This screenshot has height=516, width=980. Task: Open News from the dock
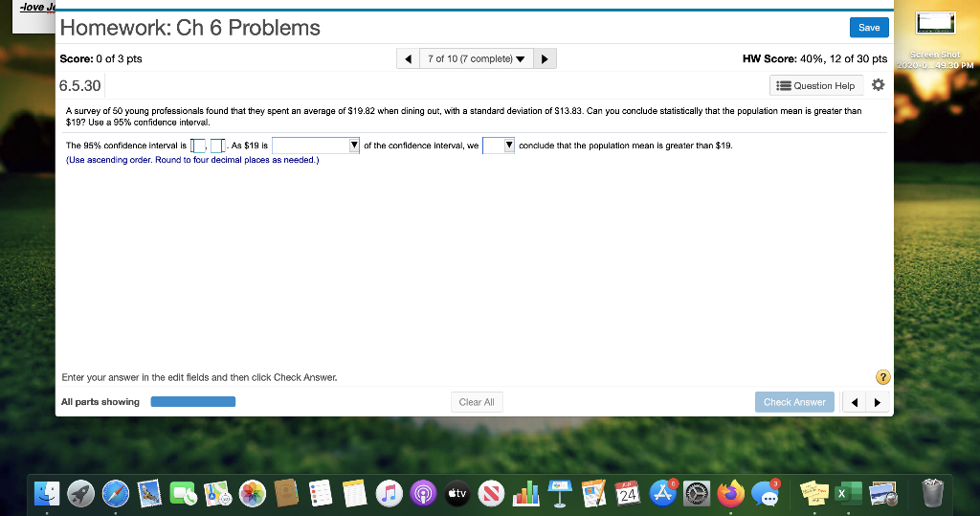tap(491, 493)
